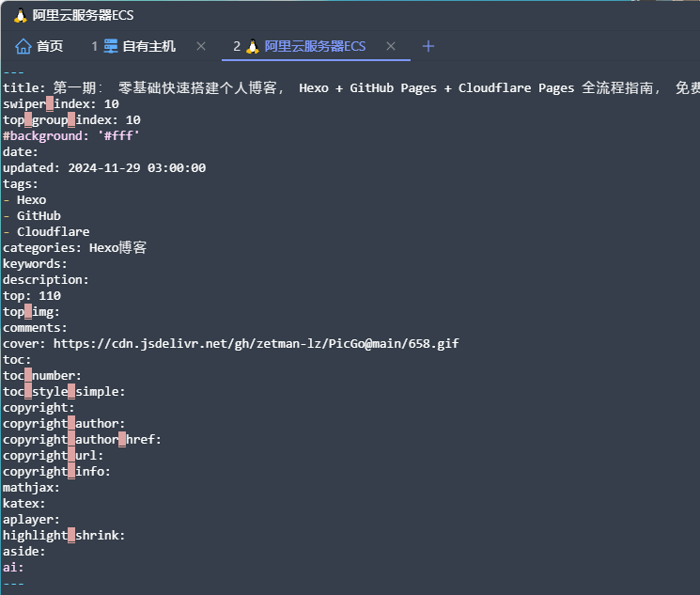
Task: Select the 阿里云服务器ECS session tab
Action: [299, 46]
